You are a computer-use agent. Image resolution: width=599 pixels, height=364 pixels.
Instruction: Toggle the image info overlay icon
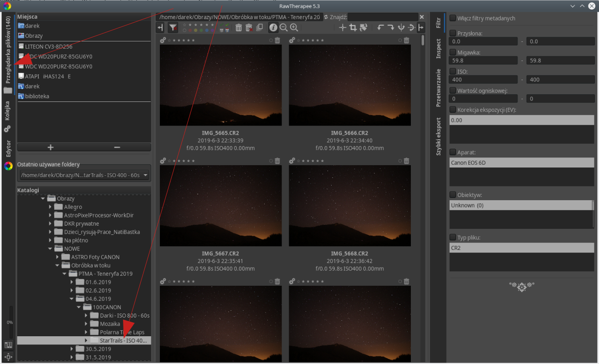(x=273, y=28)
